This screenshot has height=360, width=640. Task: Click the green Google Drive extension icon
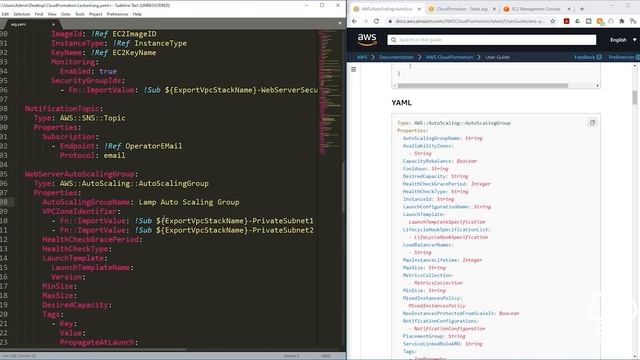(578, 21)
